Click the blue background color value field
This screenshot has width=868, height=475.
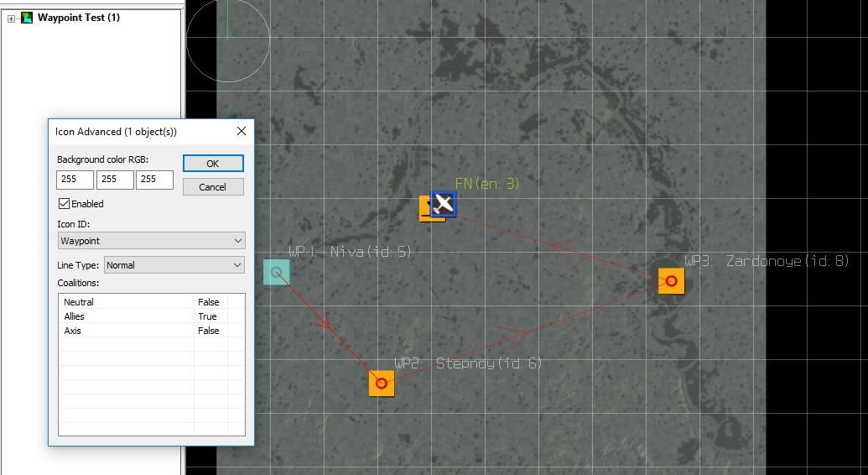pos(154,180)
